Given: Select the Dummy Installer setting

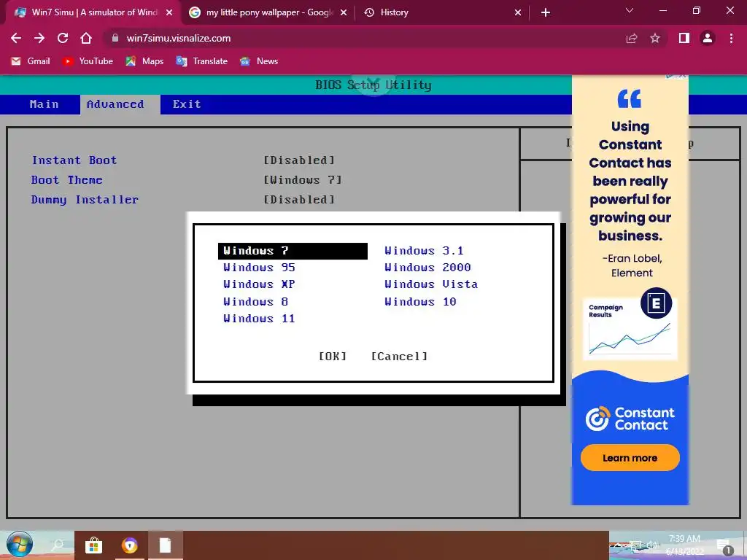Looking at the screenshot, I should (x=85, y=200).
